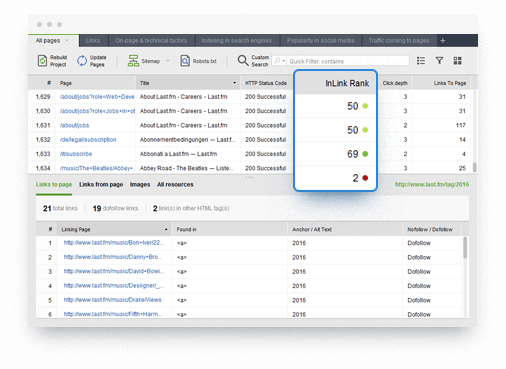The image size is (506, 369).
Task: Switch to the Links tab
Action: 93,41
